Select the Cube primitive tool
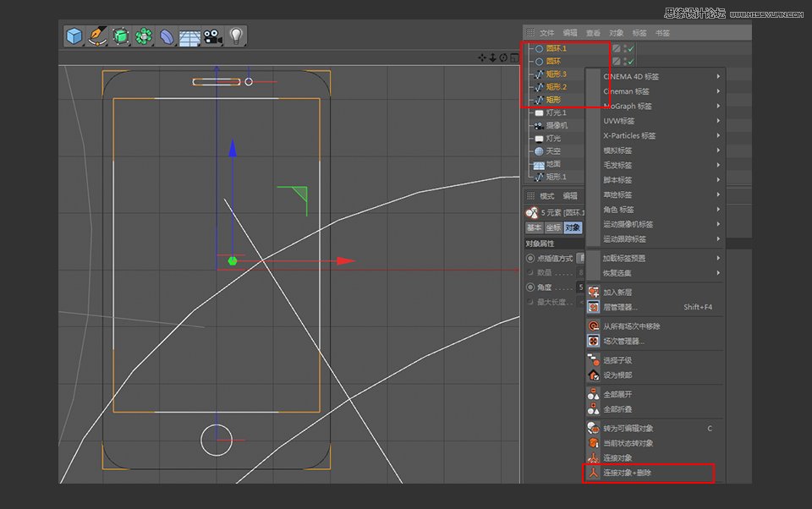 pyautogui.click(x=74, y=36)
